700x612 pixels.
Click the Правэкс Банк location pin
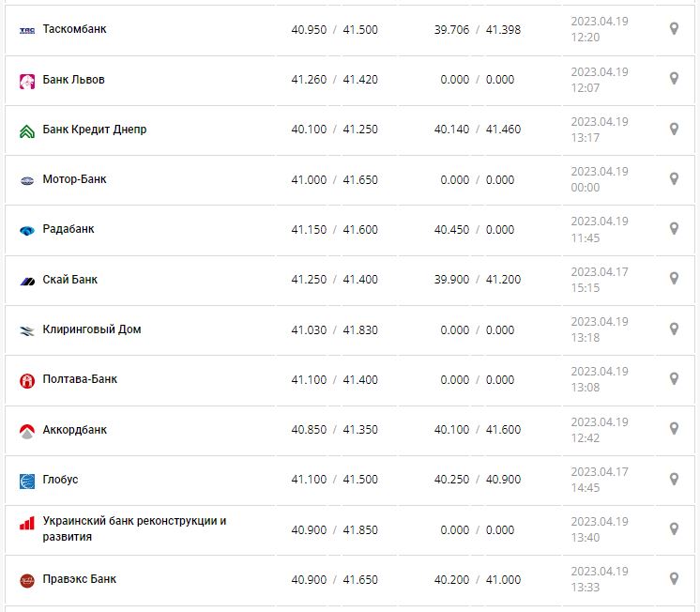[x=674, y=579]
